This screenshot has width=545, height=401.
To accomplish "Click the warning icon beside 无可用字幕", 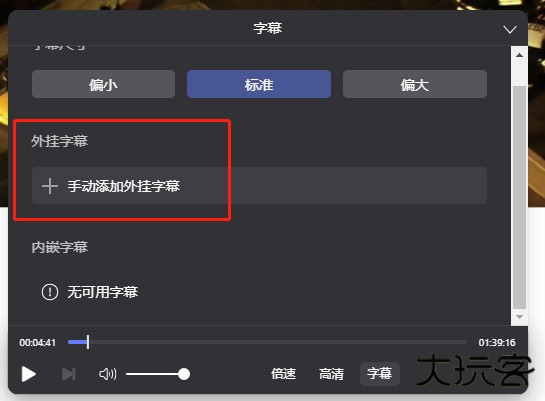I will pyautogui.click(x=50, y=292).
